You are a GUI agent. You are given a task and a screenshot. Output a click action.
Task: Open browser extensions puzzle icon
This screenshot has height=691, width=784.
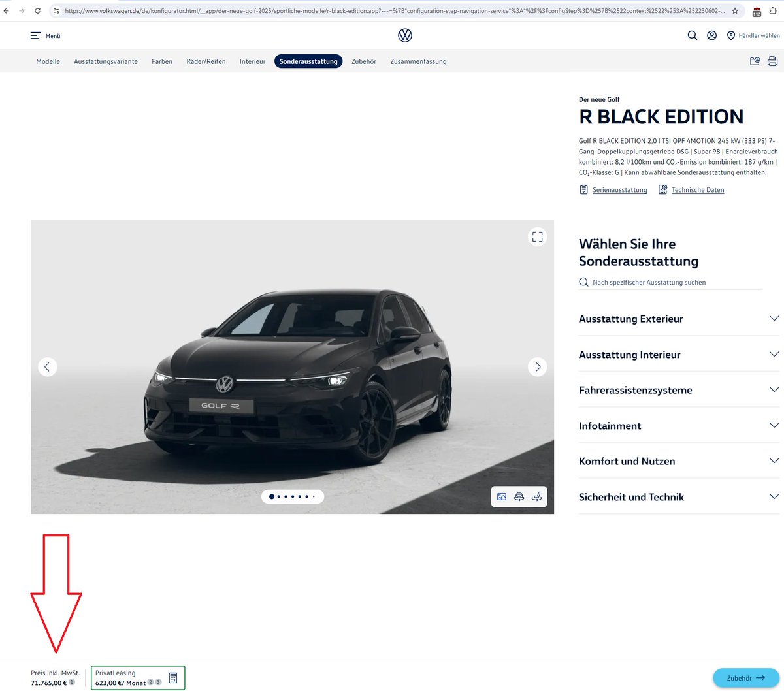(773, 11)
